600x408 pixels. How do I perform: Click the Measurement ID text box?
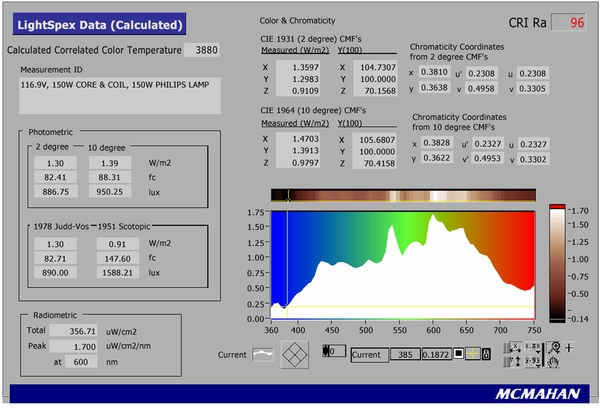[x=120, y=96]
